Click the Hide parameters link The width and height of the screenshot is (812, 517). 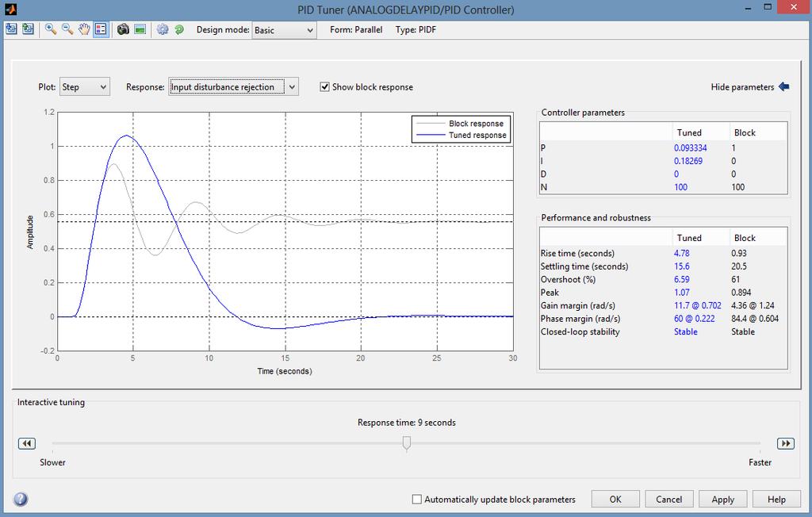click(742, 87)
